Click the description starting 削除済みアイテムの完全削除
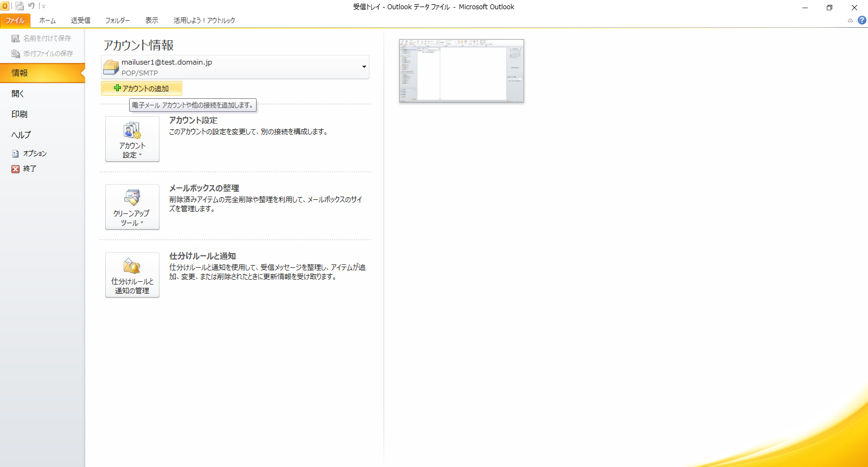 click(x=266, y=204)
